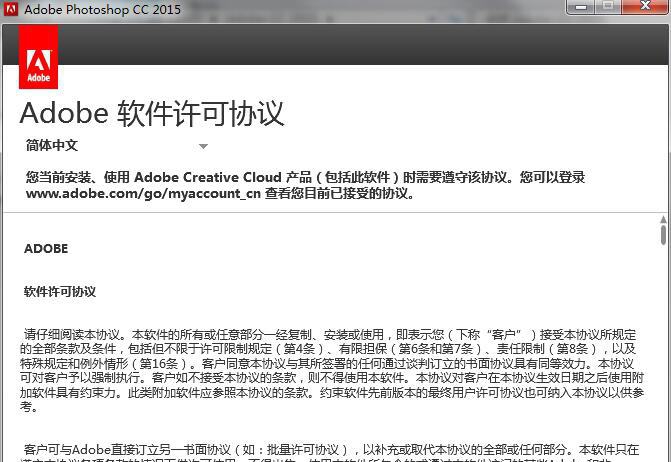
Task: Click the scrollbar up arrow in the agreement
Action: (x=663, y=219)
